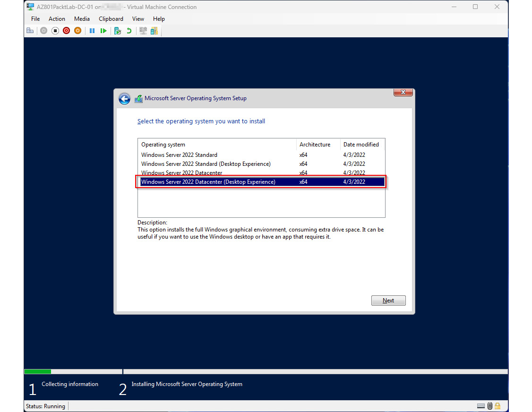Click the Operating system column header

point(217,145)
